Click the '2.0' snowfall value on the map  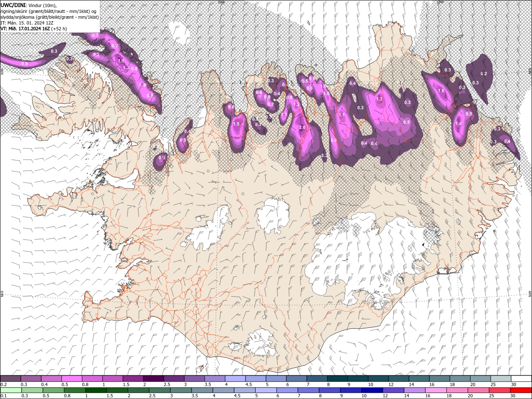click(x=302, y=127)
